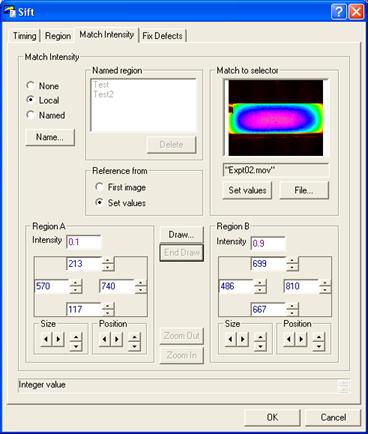
Task: Click the Region A Intensity field
Action: point(84,242)
